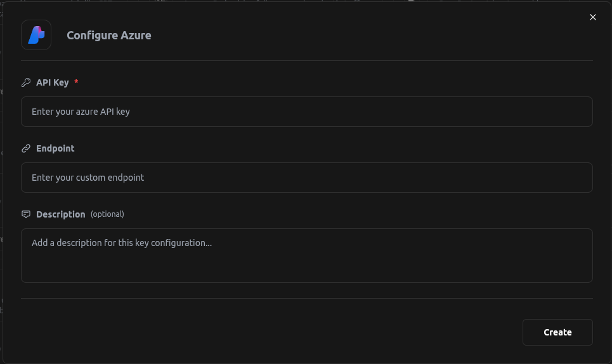Image resolution: width=612 pixels, height=364 pixels.
Task: Click the link icon beside Endpoint
Action: click(26, 148)
